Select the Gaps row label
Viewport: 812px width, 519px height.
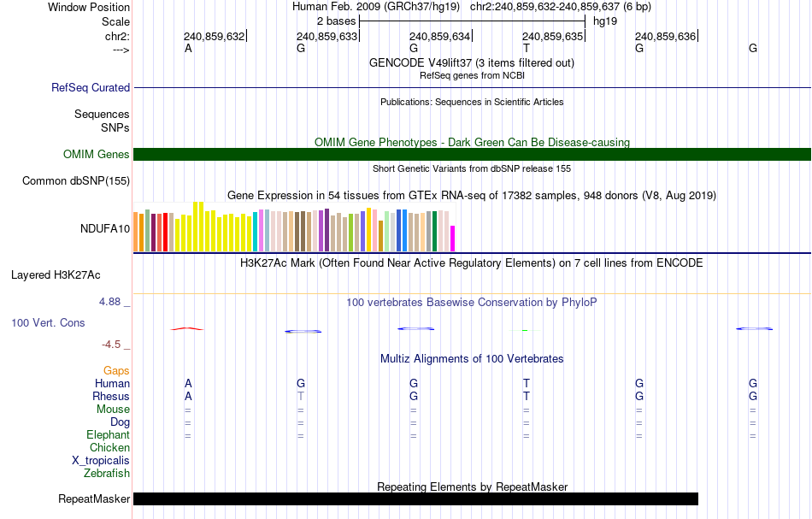(116, 370)
